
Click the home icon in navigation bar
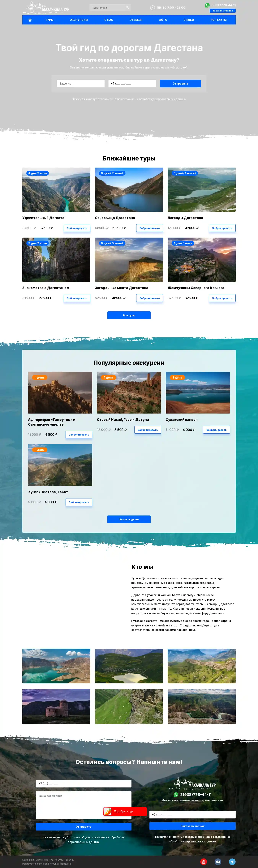pos(30,20)
